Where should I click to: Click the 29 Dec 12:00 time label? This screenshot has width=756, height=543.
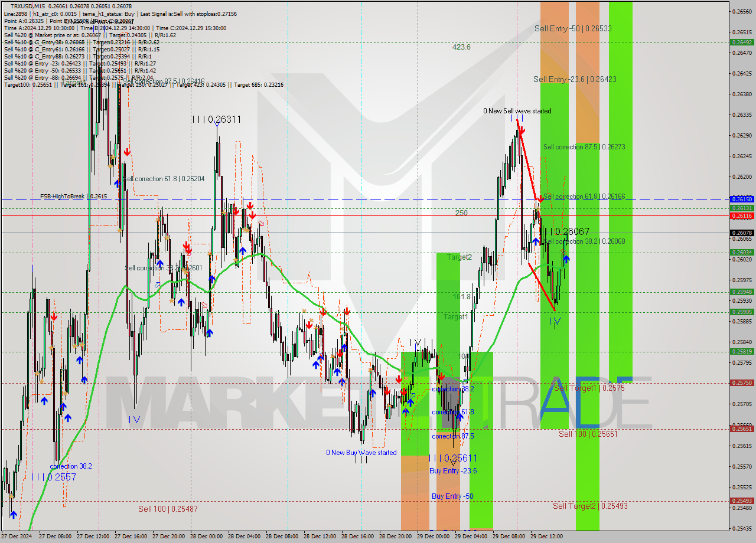pyautogui.click(x=548, y=537)
